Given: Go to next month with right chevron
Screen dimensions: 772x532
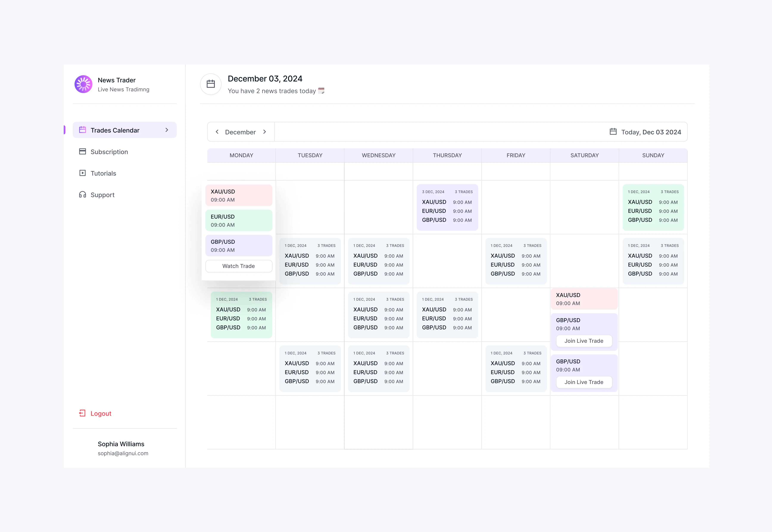Looking at the screenshot, I should 265,132.
